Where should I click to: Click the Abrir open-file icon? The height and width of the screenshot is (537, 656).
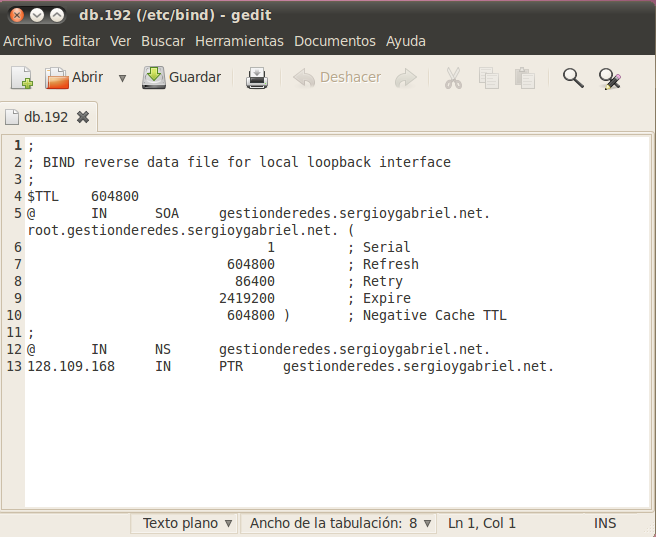(x=56, y=78)
